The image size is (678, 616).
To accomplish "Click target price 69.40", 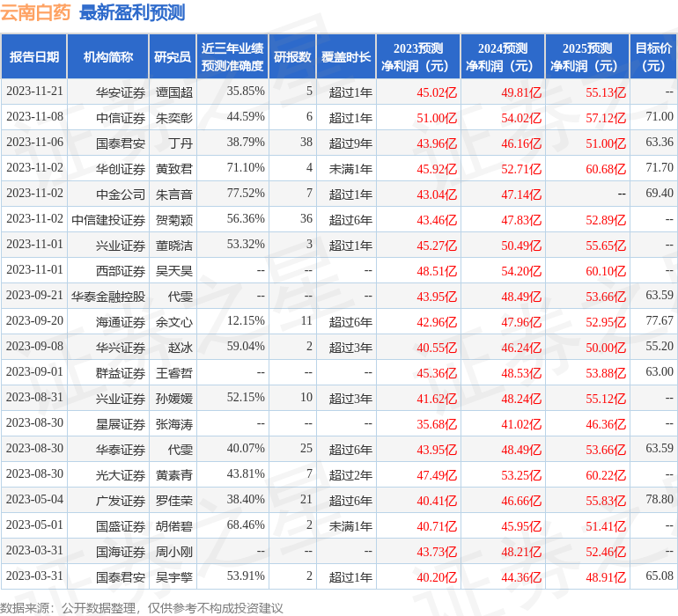I will click(x=660, y=194).
